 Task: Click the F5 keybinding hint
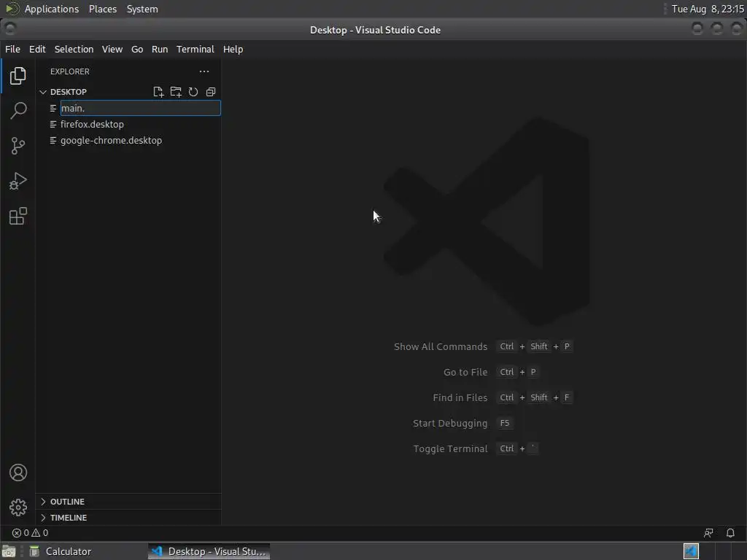pos(505,423)
